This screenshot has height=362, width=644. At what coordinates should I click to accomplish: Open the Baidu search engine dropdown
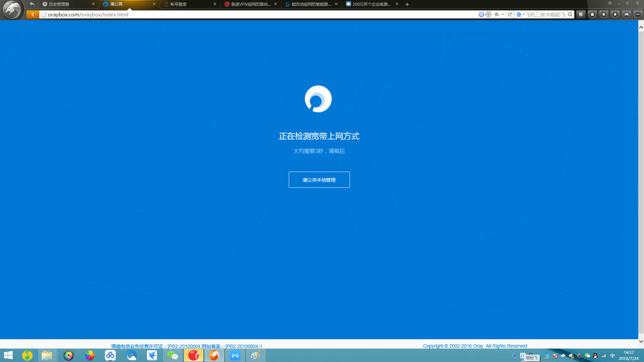[x=520, y=15]
